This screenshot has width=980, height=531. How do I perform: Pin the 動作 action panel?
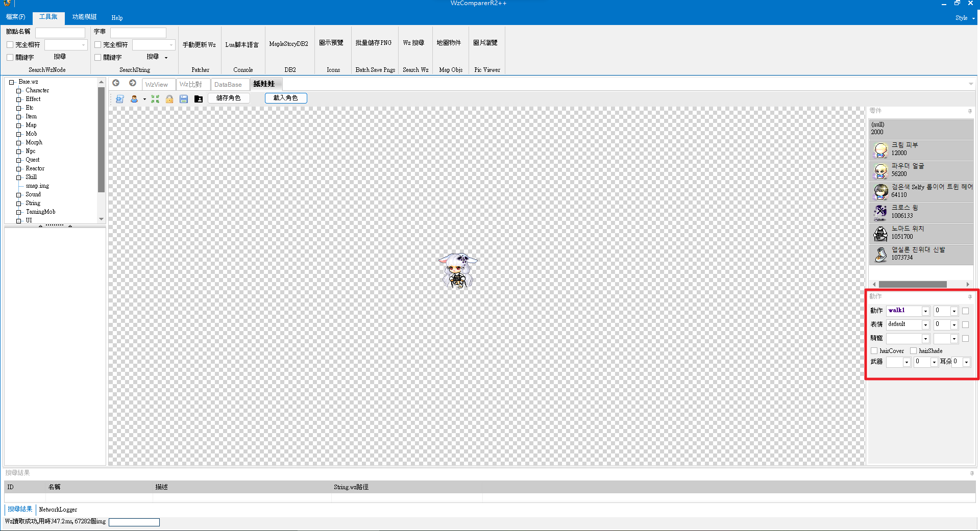pos(970,296)
